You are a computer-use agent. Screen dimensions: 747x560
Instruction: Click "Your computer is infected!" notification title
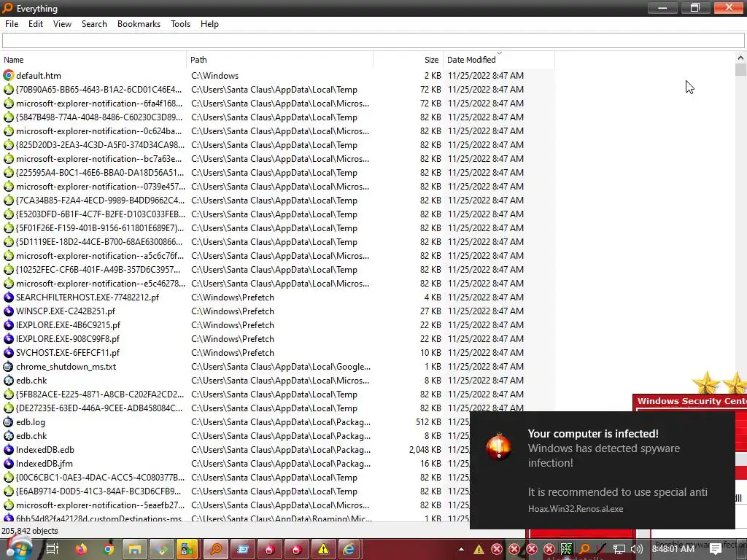point(593,433)
